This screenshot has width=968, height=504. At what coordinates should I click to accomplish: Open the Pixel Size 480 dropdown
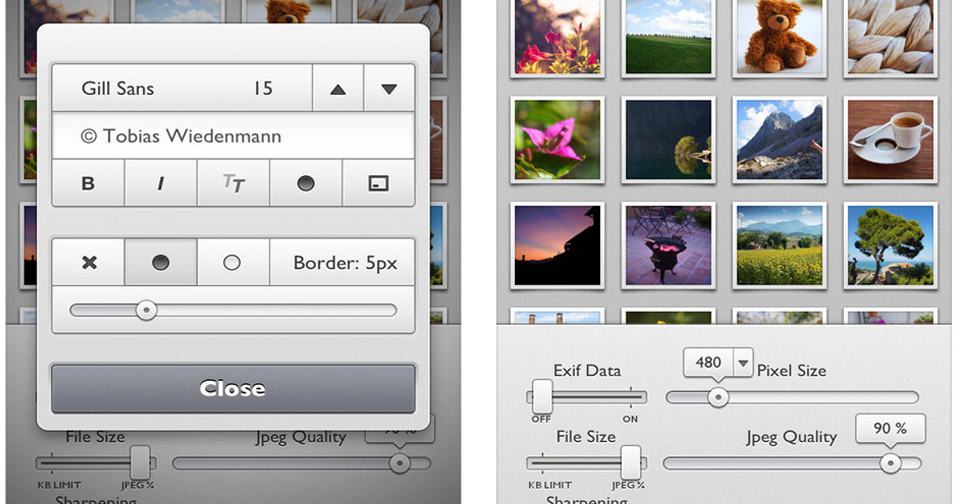pos(742,363)
